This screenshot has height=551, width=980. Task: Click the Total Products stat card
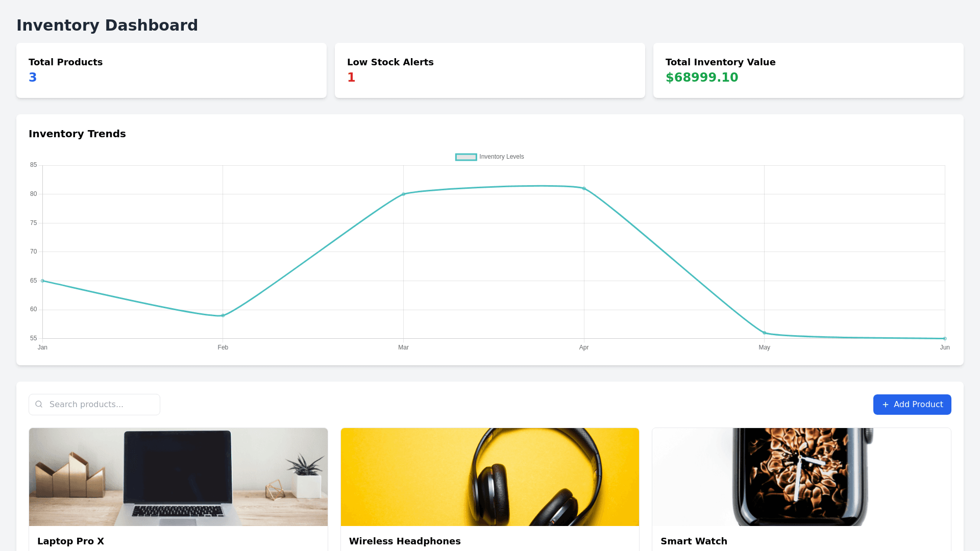(171, 70)
